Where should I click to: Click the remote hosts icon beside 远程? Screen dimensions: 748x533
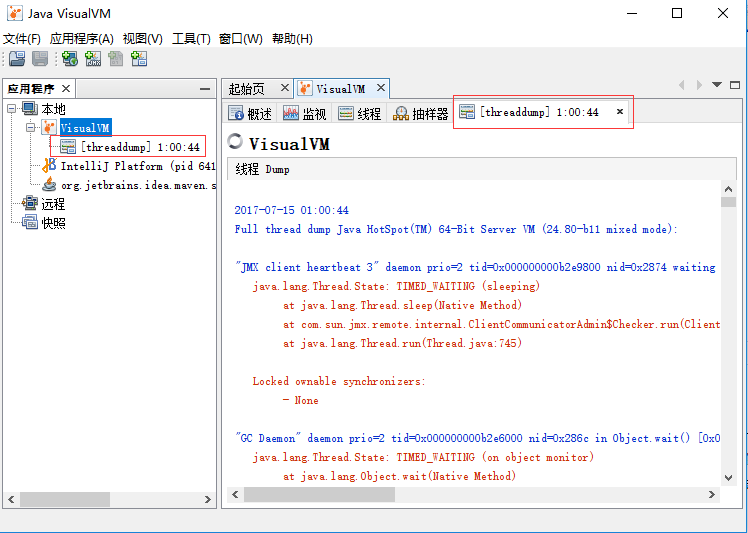(x=30, y=204)
